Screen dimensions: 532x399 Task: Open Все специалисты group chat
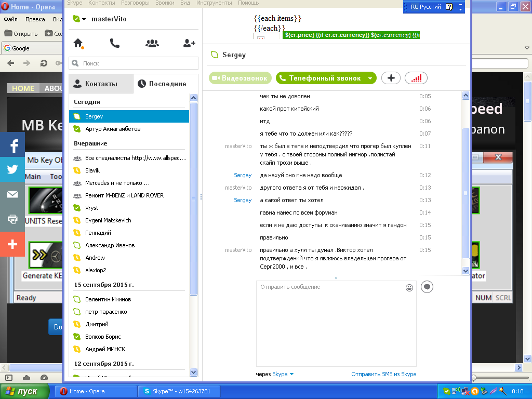[x=129, y=158]
